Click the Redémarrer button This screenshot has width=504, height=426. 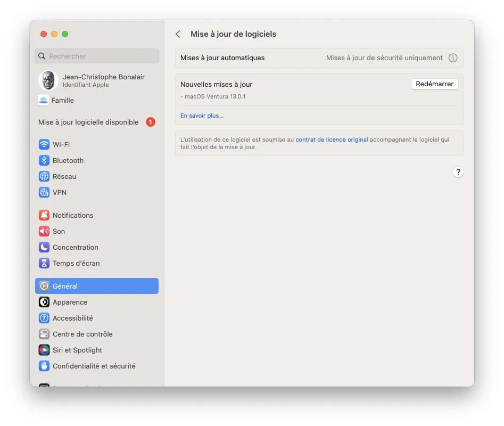(x=434, y=84)
